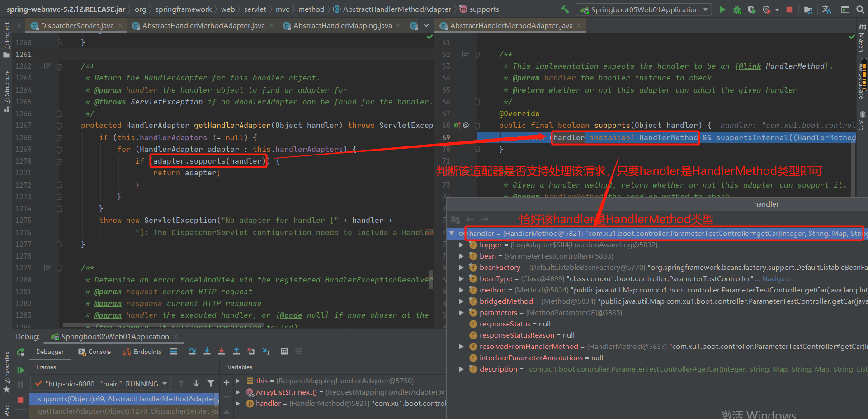Viewport: 868px width, 419px height.
Task: Go back in handler popup
Action: pos(470,219)
